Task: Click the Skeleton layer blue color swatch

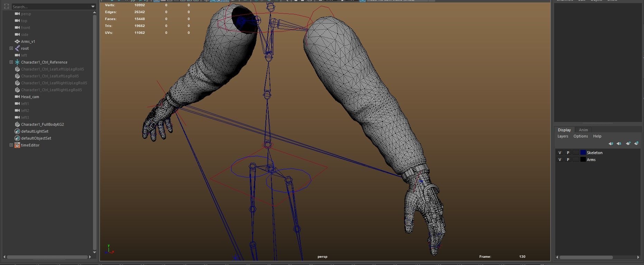Action: click(x=583, y=153)
